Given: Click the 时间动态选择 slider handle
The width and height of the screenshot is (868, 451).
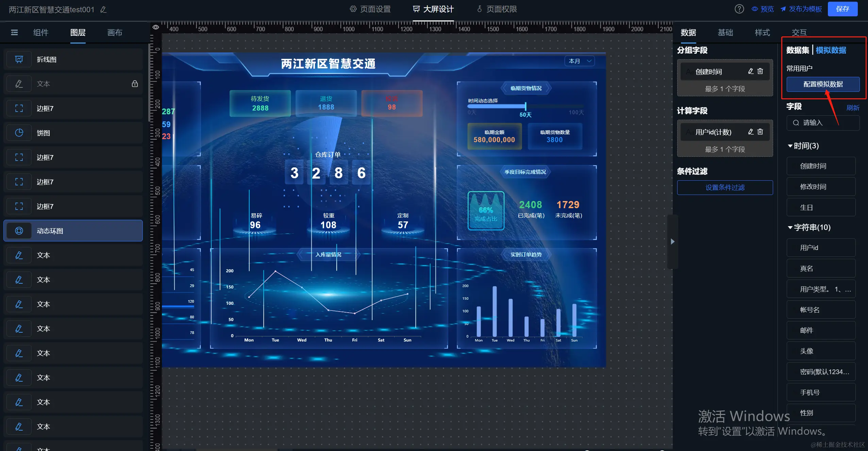Looking at the screenshot, I should click(525, 106).
